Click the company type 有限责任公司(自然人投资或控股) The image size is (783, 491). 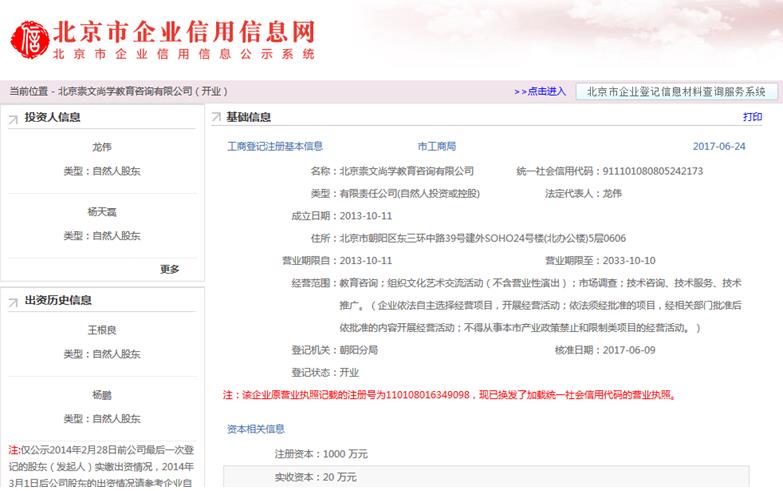pos(409,194)
